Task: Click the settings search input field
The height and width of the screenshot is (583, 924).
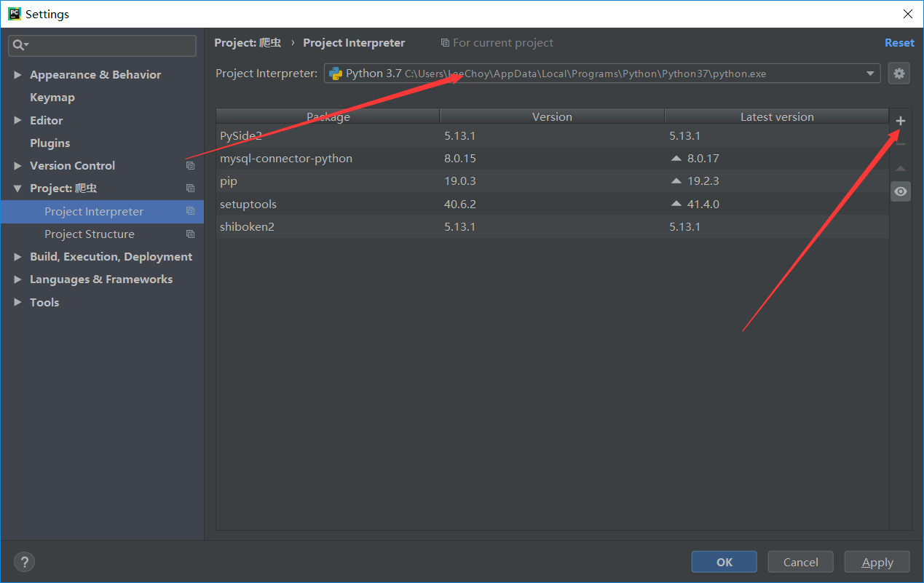Action: tap(102, 45)
